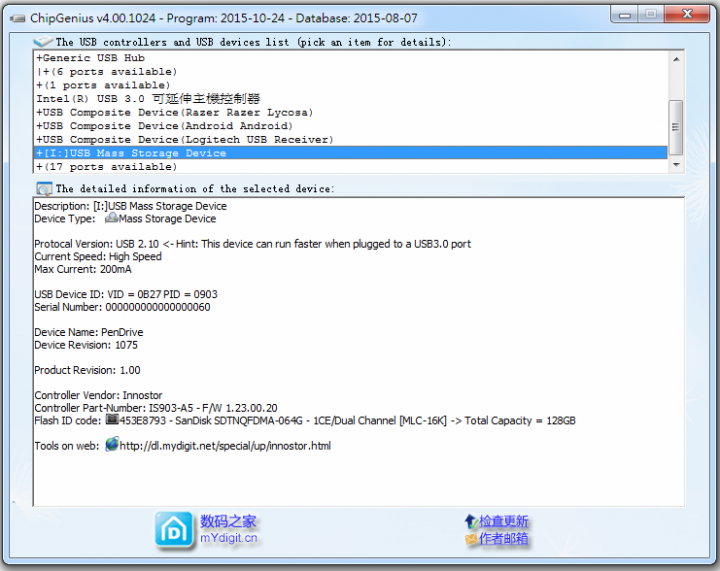The image size is (720, 571).
Task: Open the 数码之家 mYdigit.cn link
Action: tap(229, 529)
